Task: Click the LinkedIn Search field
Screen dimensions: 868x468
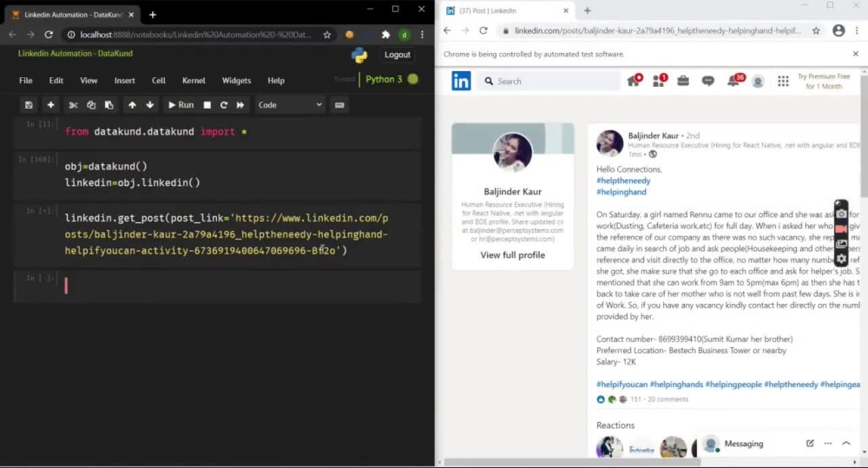Action: pyautogui.click(x=551, y=82)
